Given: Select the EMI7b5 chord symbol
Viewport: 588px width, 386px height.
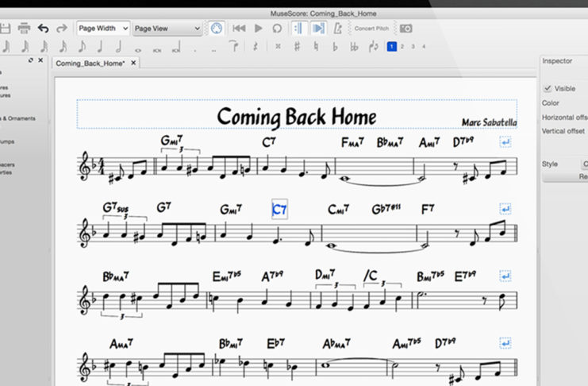Looking at the screenshot, I should pos(226,276).
